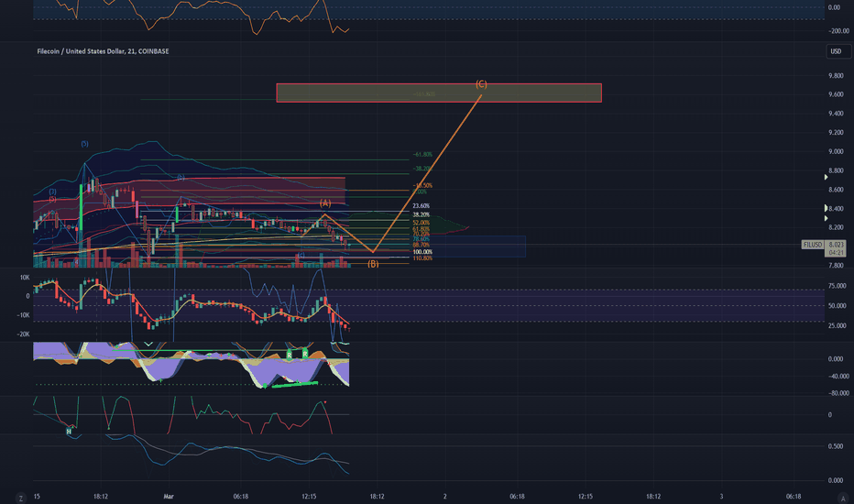Click the 9.400 price axis label

point(836,114)
